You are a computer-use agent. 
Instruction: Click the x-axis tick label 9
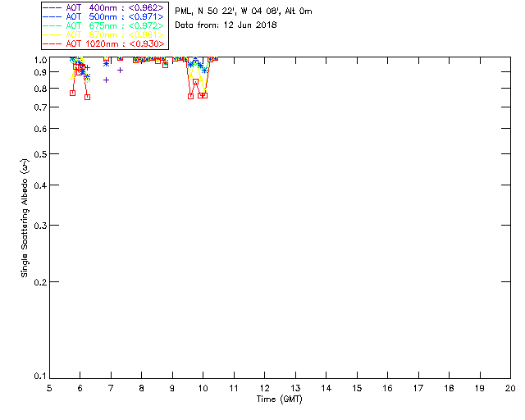click(172, 388)
